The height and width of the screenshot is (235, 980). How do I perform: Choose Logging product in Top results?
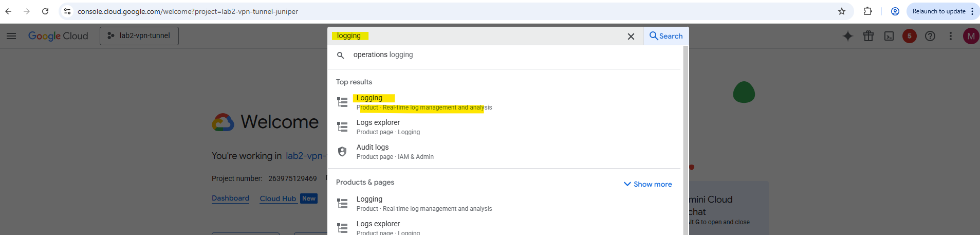coord(370,98)
